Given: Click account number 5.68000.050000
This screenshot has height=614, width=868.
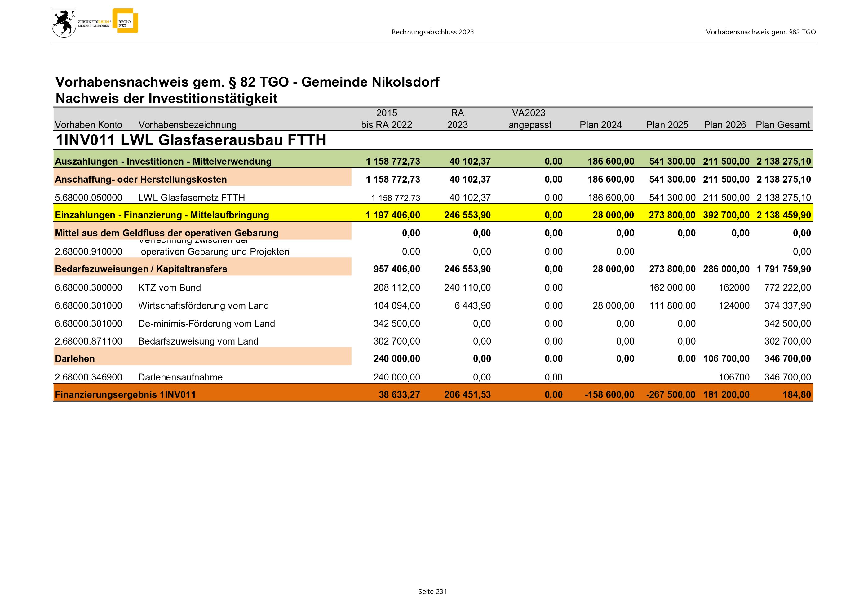Looking at the screenshot, I should 88,198.
